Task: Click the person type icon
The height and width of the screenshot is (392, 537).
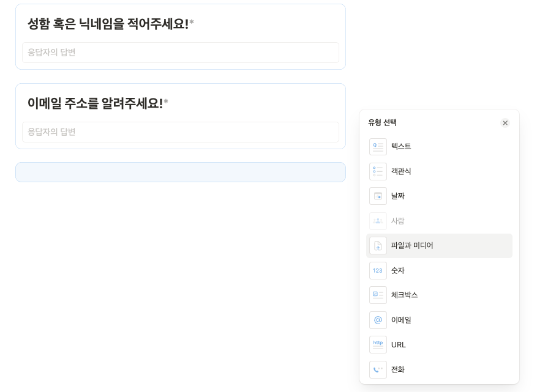Action: [x=378, y=221]
